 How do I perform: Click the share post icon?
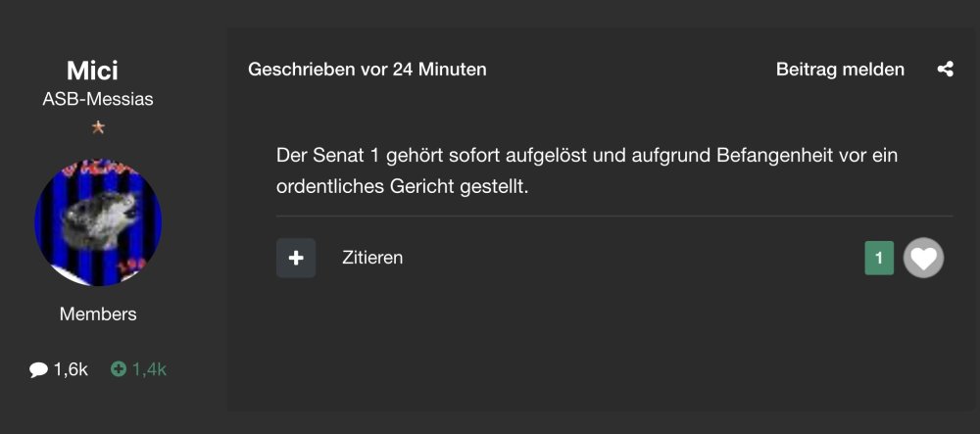point(945,70)
